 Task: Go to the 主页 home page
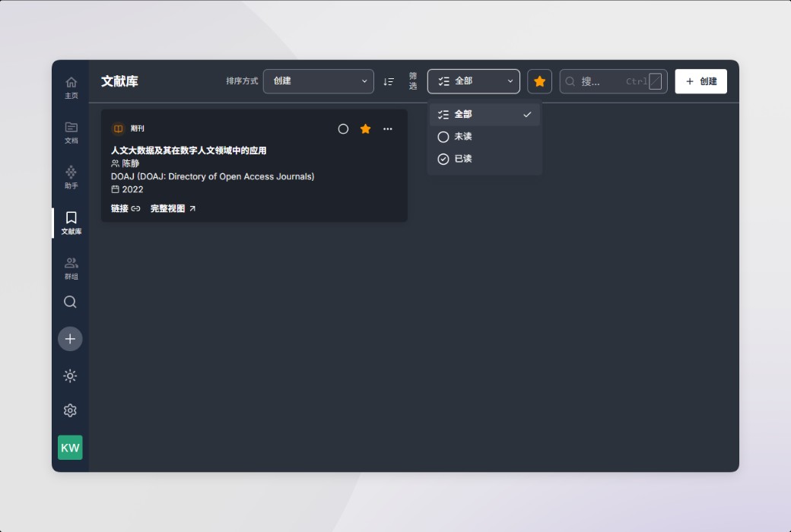[71, 87]
